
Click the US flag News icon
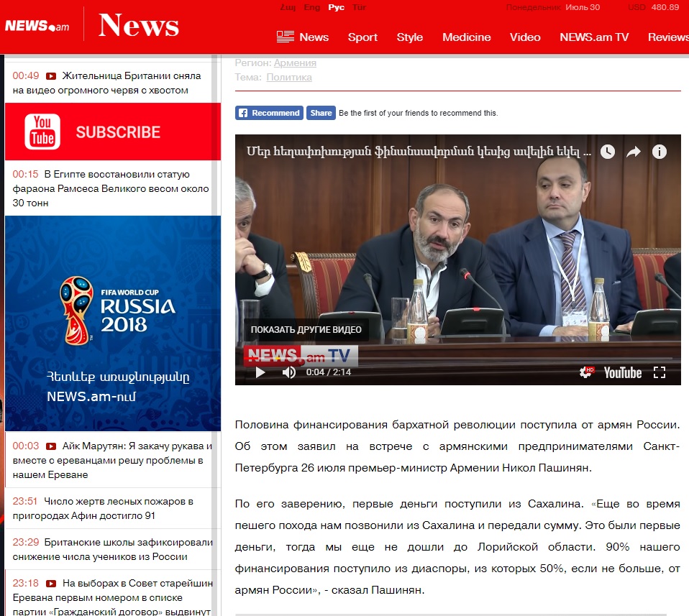click(286, 37)
